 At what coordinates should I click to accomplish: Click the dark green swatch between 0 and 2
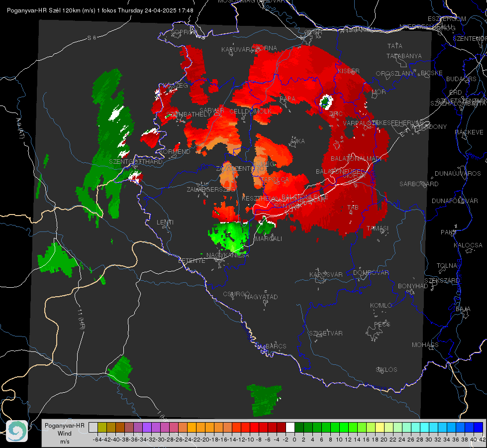pos(299,428)
